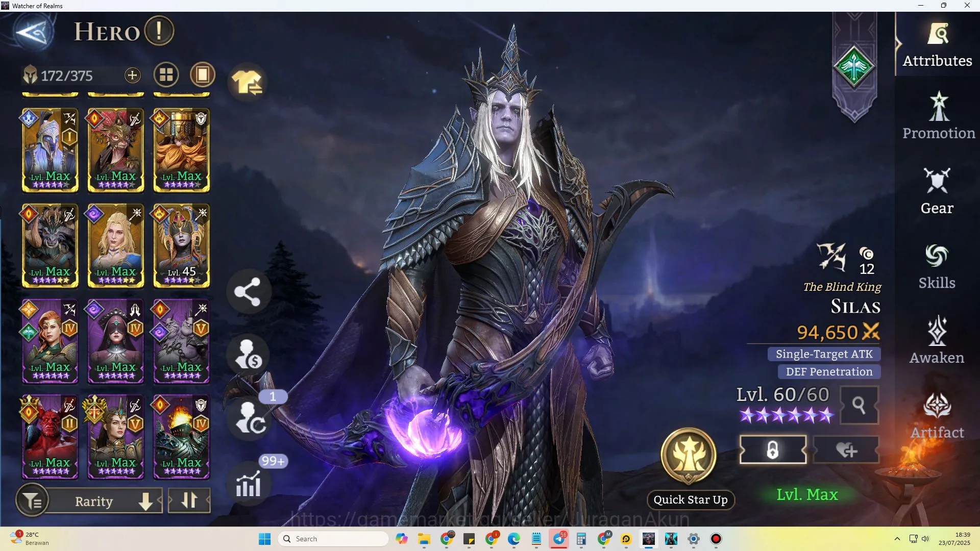Click the Quick Star Up button

point(691,499)
